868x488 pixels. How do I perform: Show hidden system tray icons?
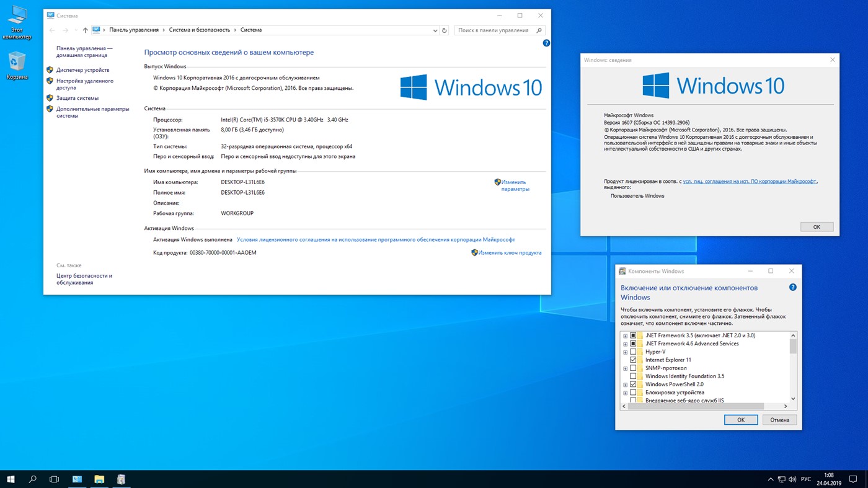tap(771, 479)
